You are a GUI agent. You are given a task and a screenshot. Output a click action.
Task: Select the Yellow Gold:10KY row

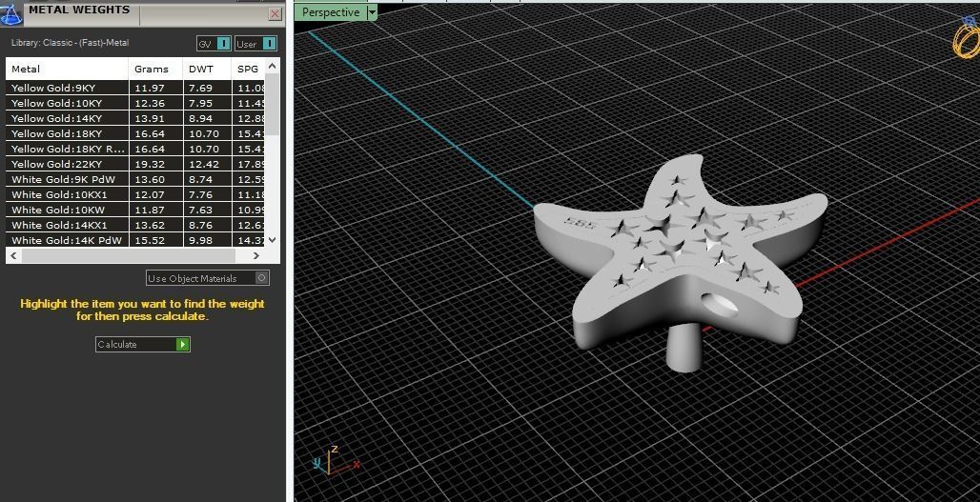(135, 103)
